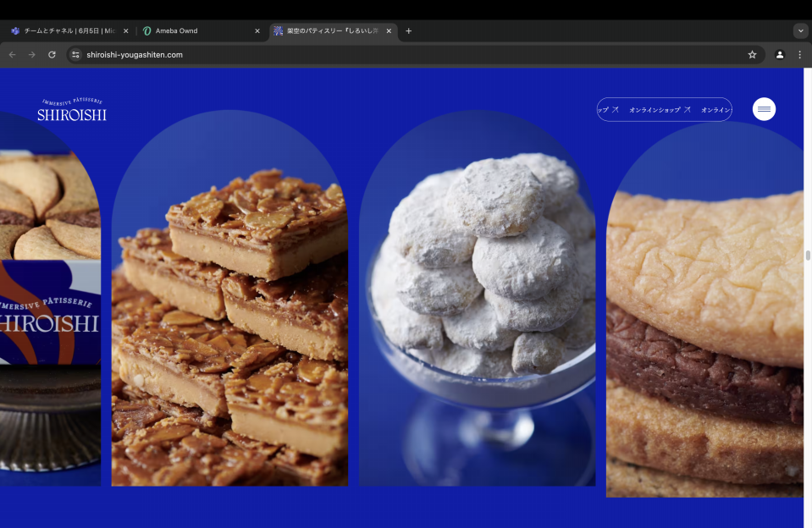
Task: Bookmark this page with the star icon
Action: pos(751,54)
